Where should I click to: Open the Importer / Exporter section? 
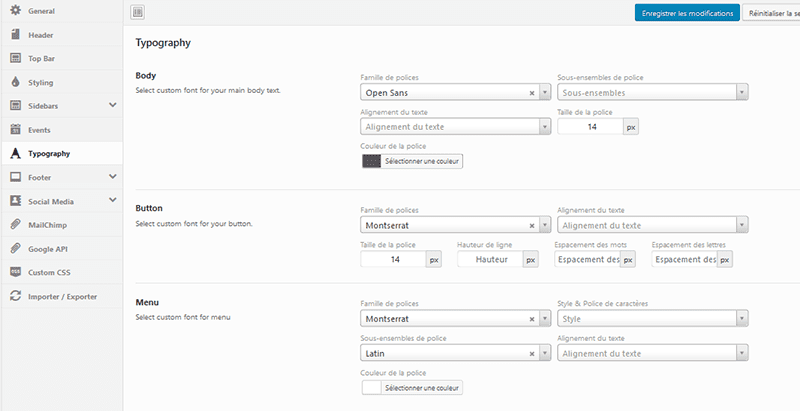pyautogui.click(x=62, y=296)
